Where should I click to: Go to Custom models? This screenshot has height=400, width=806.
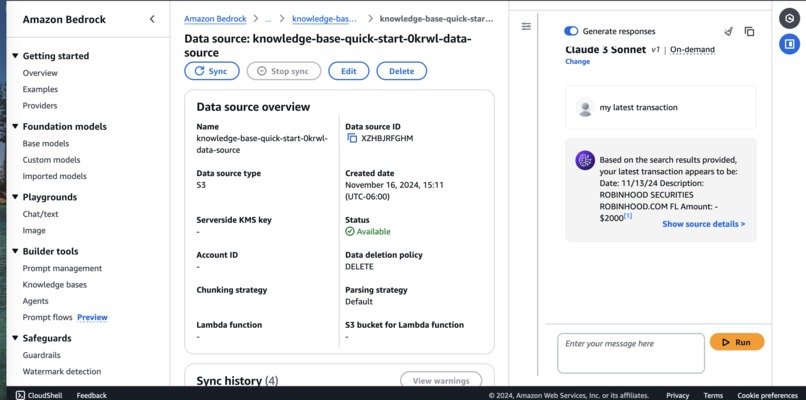(x=51, y=160)
